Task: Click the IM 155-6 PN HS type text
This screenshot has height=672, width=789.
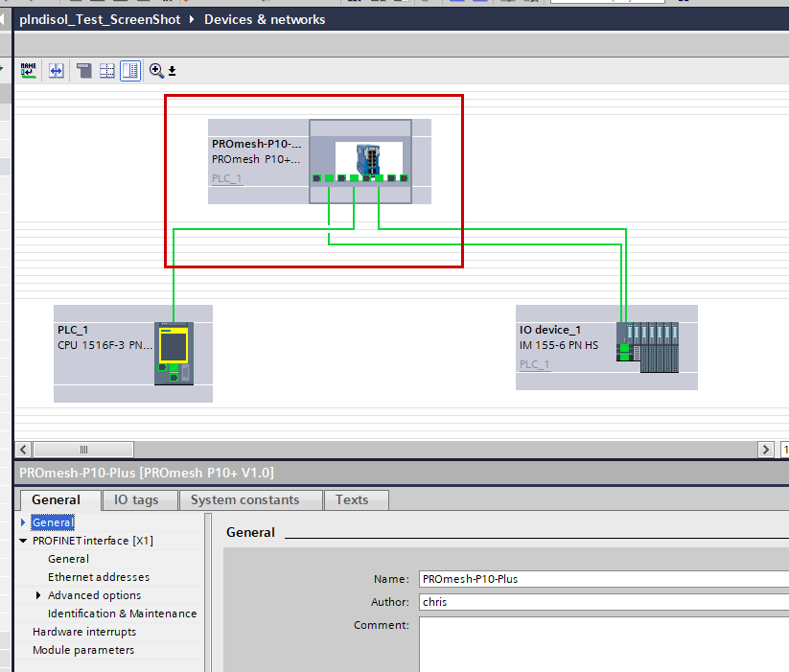Action: coord(559,345)
